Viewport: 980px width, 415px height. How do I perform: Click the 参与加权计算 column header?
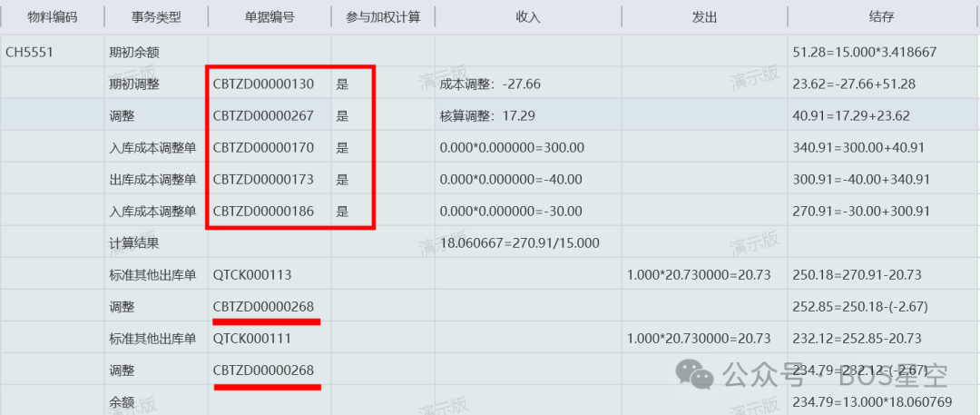pyautogui.click(x=383, y=17)
